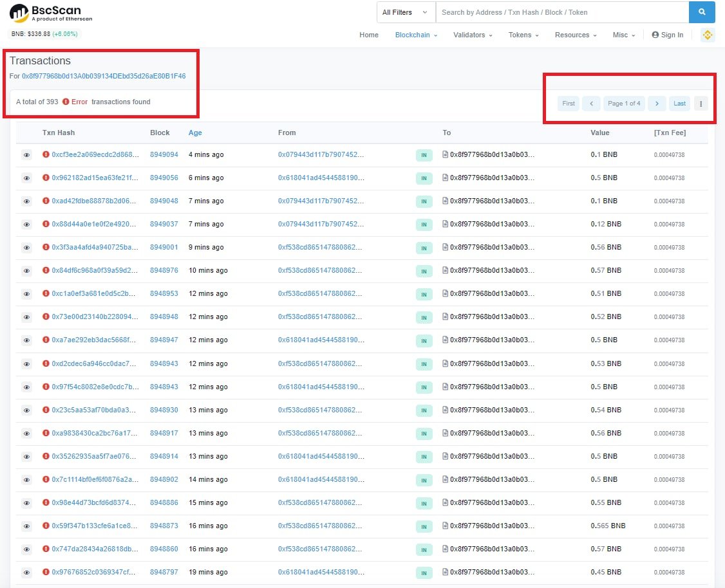This screenshot has height=588, width=725.
Task: Toggle preview eye for txn 0xcf3ee2a069ecdc2d868
Action: pos(27,155)
